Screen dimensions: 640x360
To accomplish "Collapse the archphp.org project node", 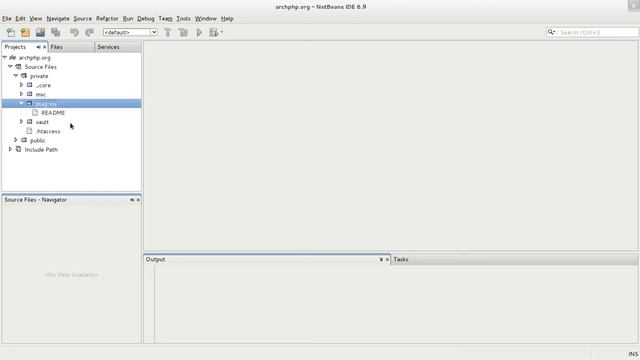I will [x=5, y=58].
